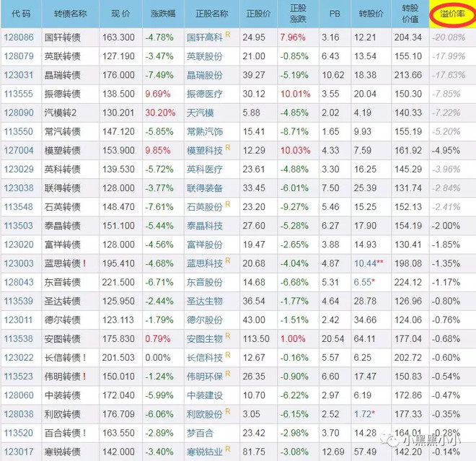Viewport: 476px width, 461px height.
Task: Select the -20.08% premium rate cell
Action: (449, 38)
